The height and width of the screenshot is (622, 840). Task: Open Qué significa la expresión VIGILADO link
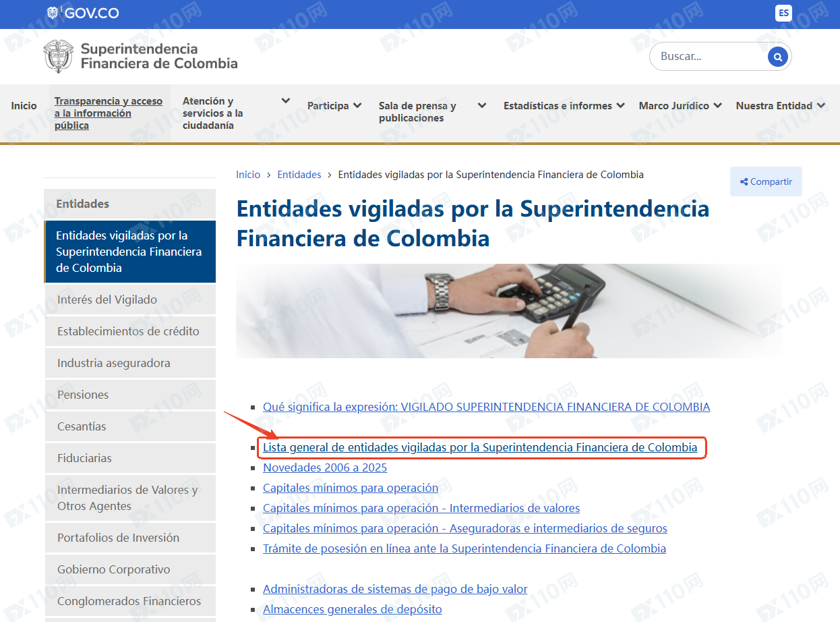coord(486,407)
